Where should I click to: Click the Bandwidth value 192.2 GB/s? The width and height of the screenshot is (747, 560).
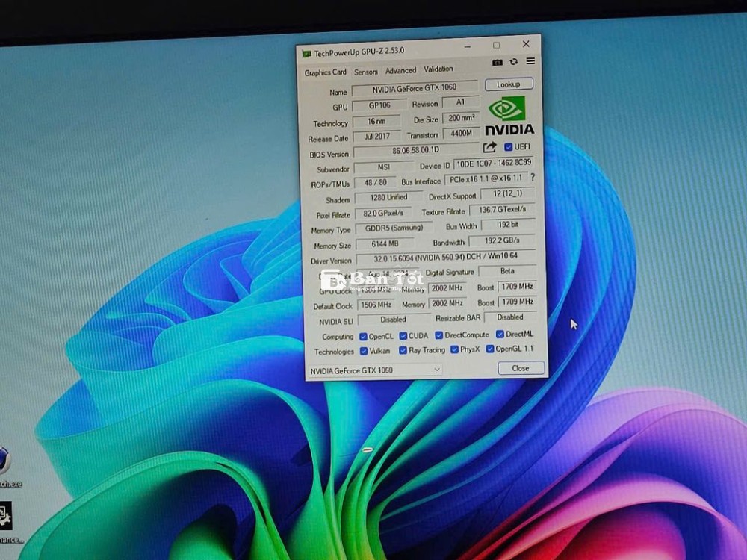click(x=502, y=240)
